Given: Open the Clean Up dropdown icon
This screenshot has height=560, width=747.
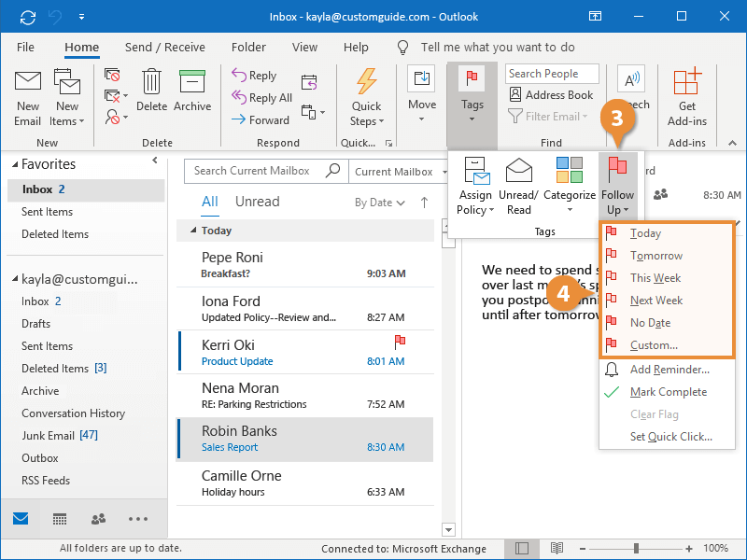Looking at the screenshot, I should (116, 96).
